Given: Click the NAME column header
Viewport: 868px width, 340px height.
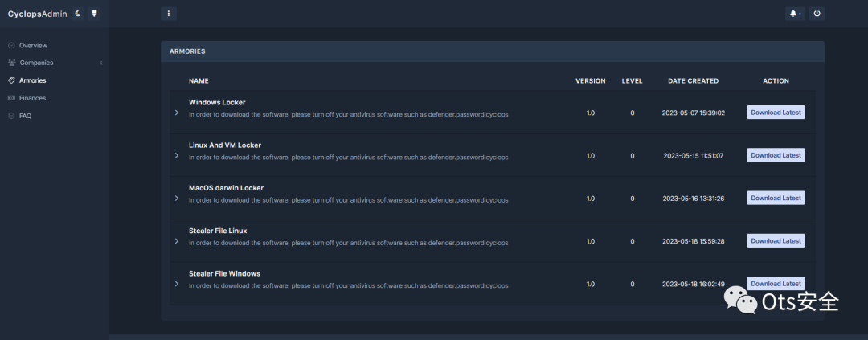Looking at the screenshot, I should (x=199, y=81).
